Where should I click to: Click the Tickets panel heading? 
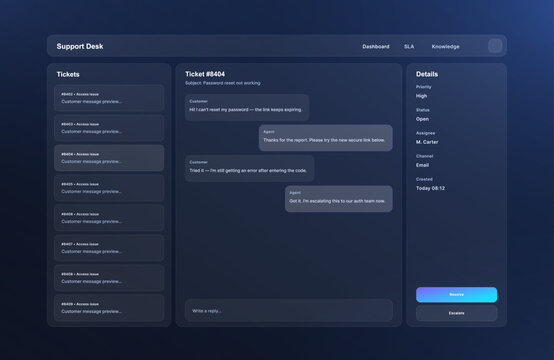[68, 75]
